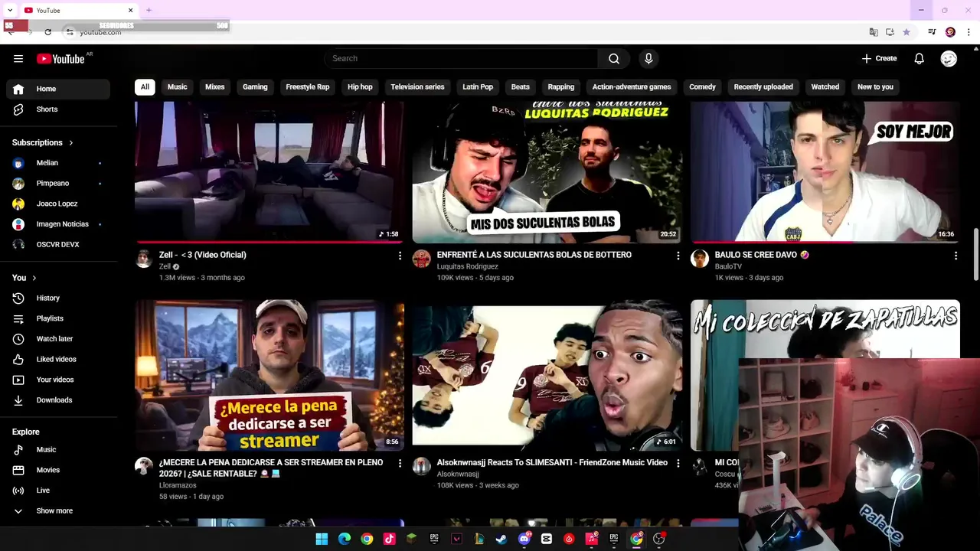The image size is (980, 551).
Task: Open Chrome three-dot menu
Action: 969,32
